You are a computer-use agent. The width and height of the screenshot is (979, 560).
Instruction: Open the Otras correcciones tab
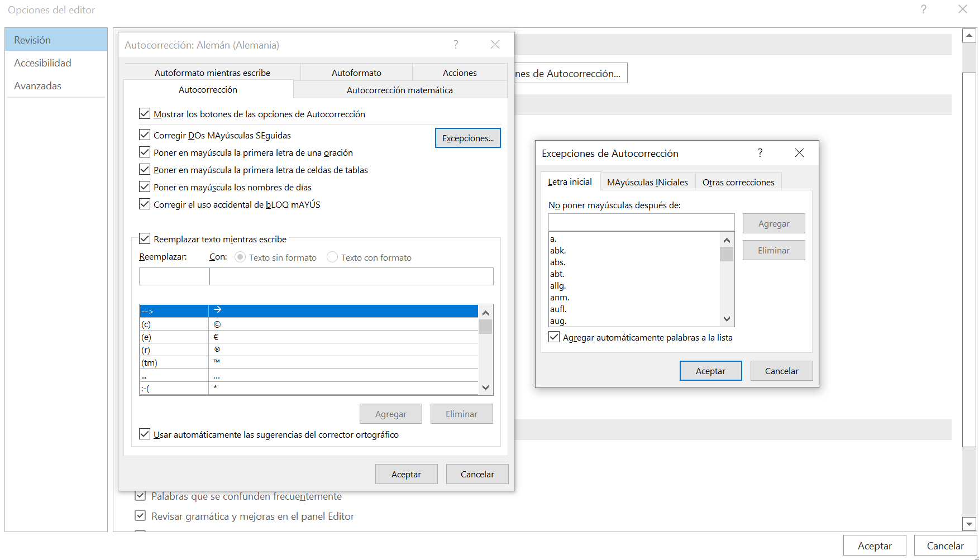point(738,183)
